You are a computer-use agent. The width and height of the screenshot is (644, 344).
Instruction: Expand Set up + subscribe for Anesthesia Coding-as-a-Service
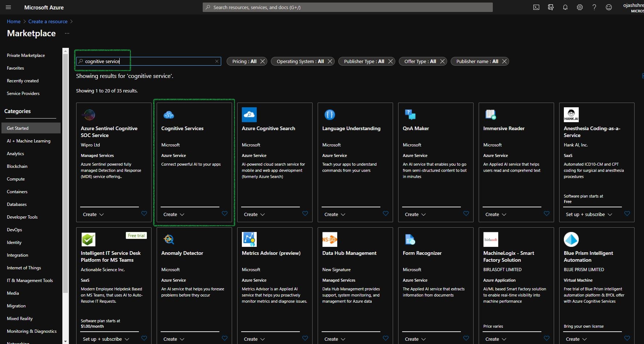(x=589, y=214)
